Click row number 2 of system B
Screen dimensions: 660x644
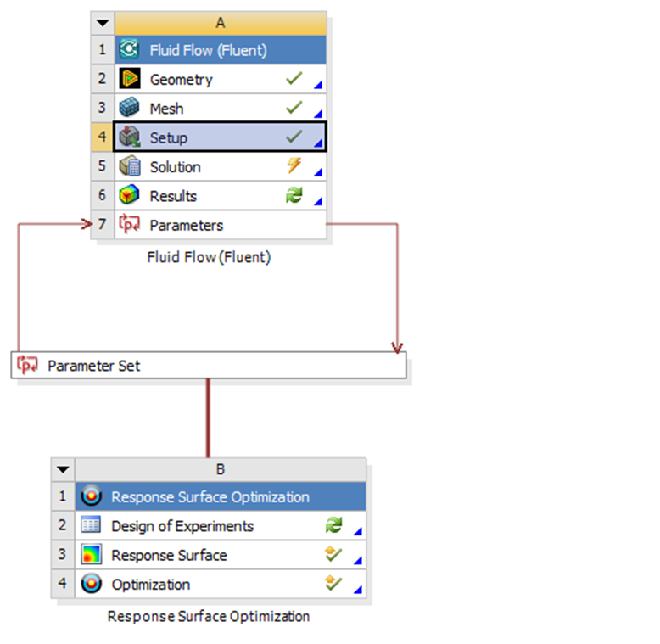(63, 525)
